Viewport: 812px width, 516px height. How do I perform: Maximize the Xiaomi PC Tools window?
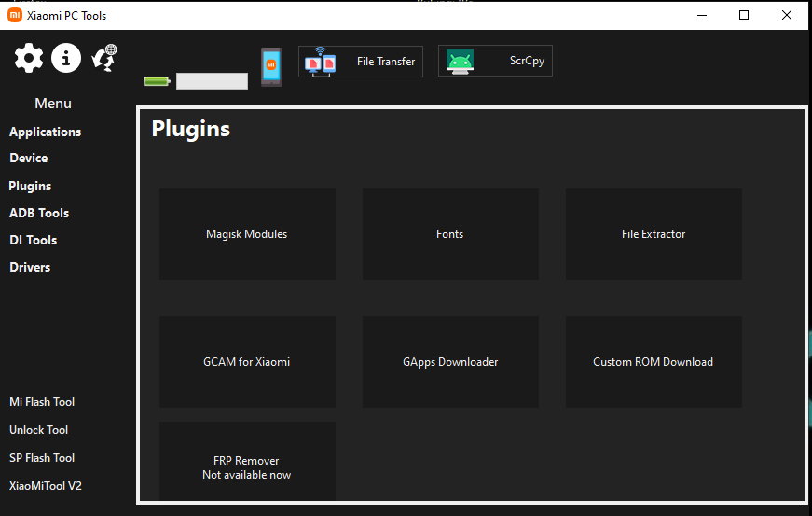(x=744, y=16)
